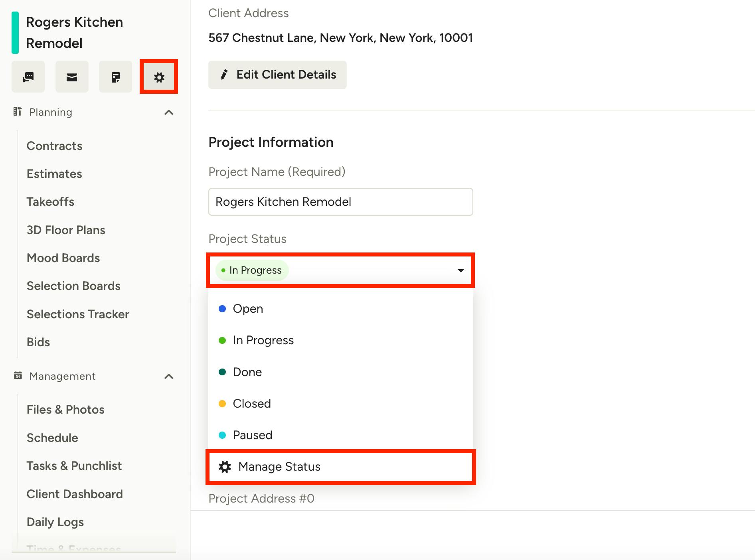Click the Project Name input field
This screenshot has height=560, width=755.
340,202
